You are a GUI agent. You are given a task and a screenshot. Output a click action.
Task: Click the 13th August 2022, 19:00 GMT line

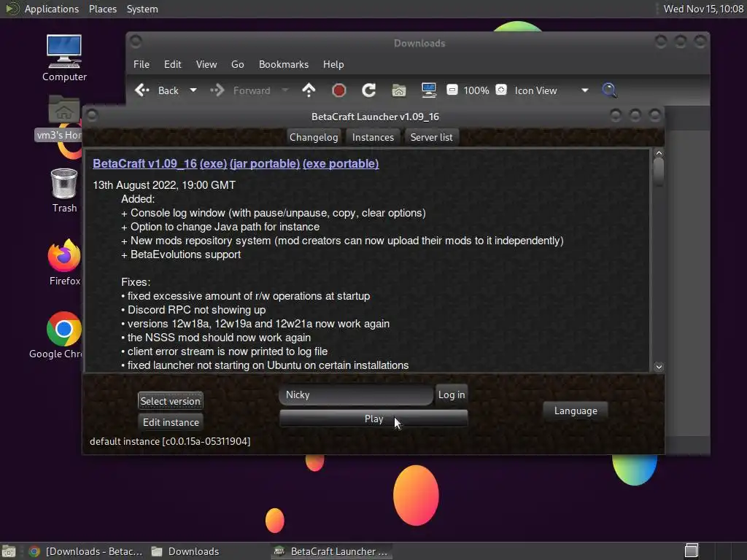(x=164, y=185)
